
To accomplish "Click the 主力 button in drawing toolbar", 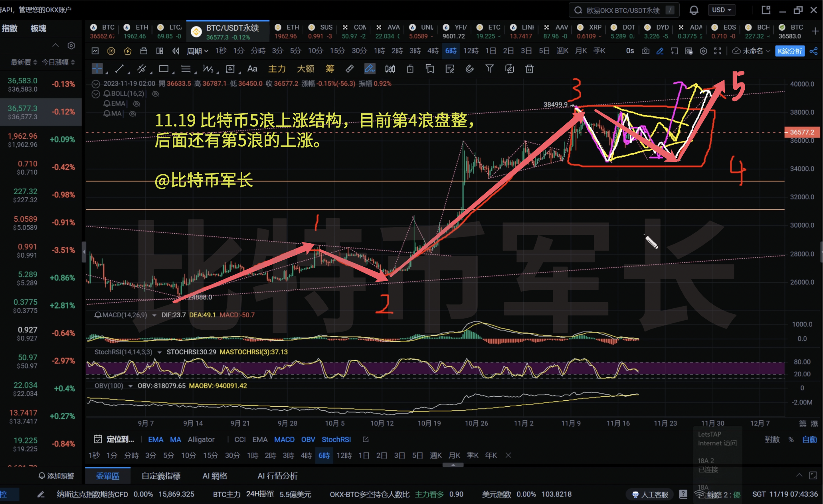I will coord(277,69).
